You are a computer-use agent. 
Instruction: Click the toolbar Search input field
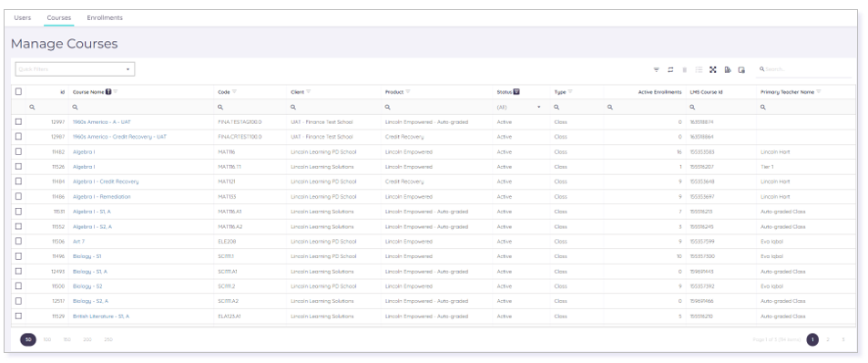click(804, 70)
